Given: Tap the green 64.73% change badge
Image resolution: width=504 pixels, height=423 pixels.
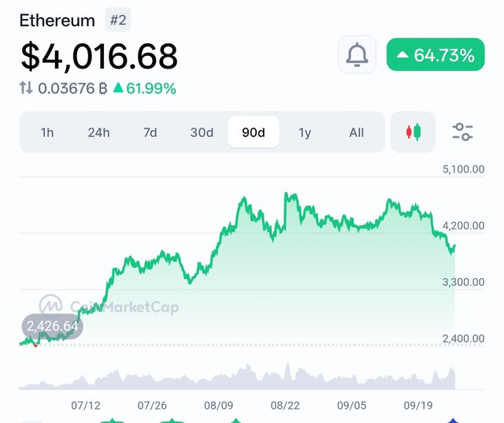Looking at the screenshot, I should click(x=435, y=55).
